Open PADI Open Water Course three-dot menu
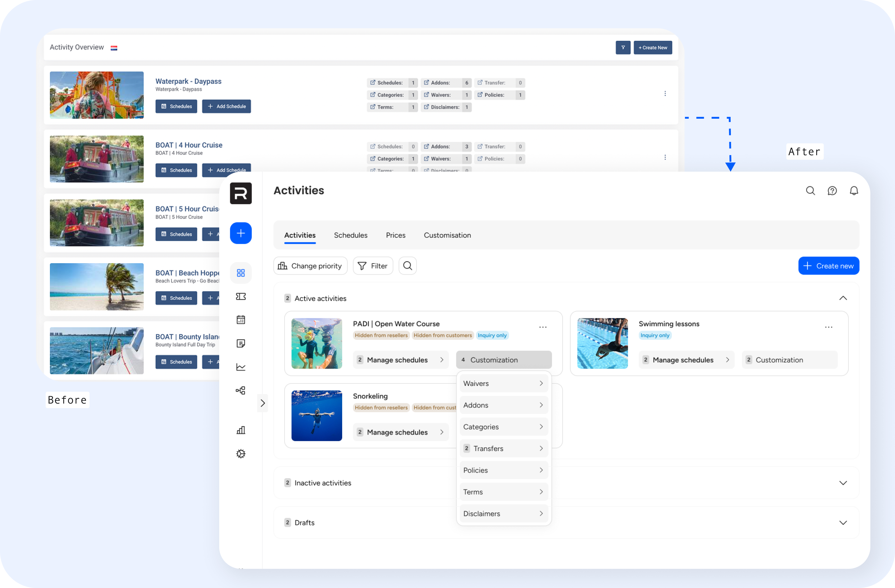 [x=543, y=327]
